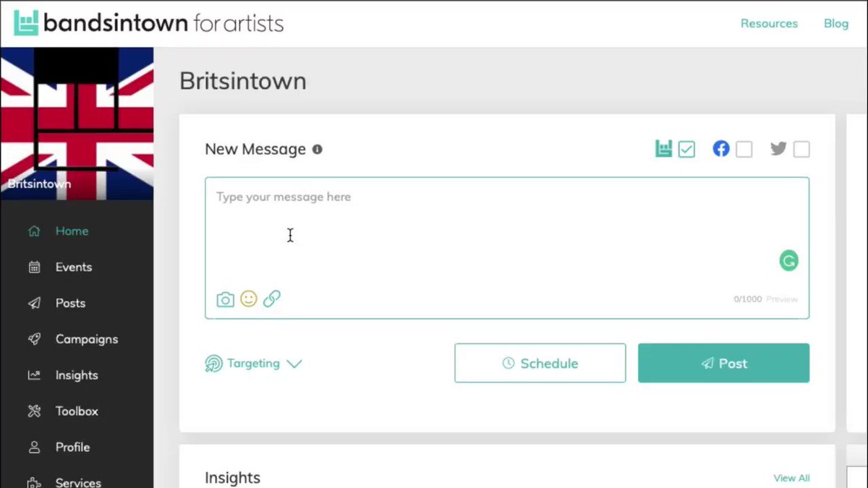Click the camera icon to attach photo
Viewport: 868px width, 488px height.
(226, 299)
